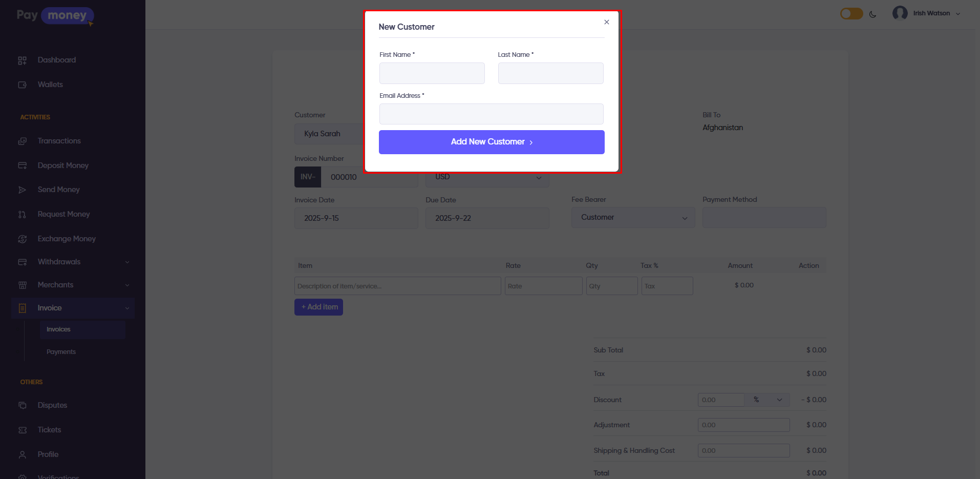Viewport: 980px width, 479px height.
Task: Focus the Email Address input field
Action: pos(491,114)
